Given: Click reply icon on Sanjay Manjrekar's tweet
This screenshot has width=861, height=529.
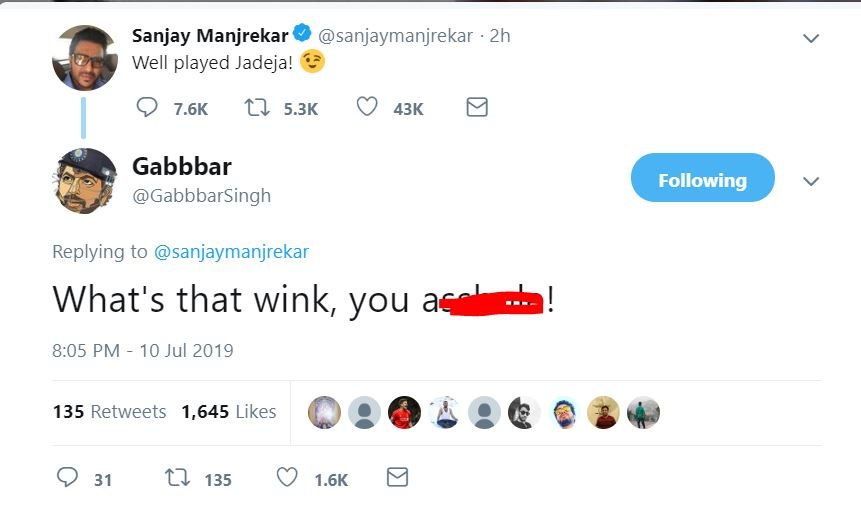Looking at the screenshot, I should 146,107.
